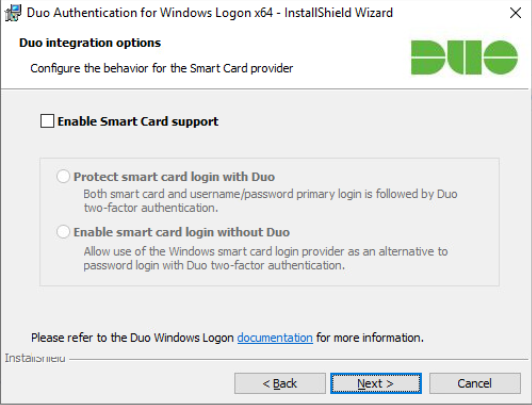Click the 'Protect smart card login with Duo' label text
The width and height of the screenshot is (532, 405).
(174, 177)
